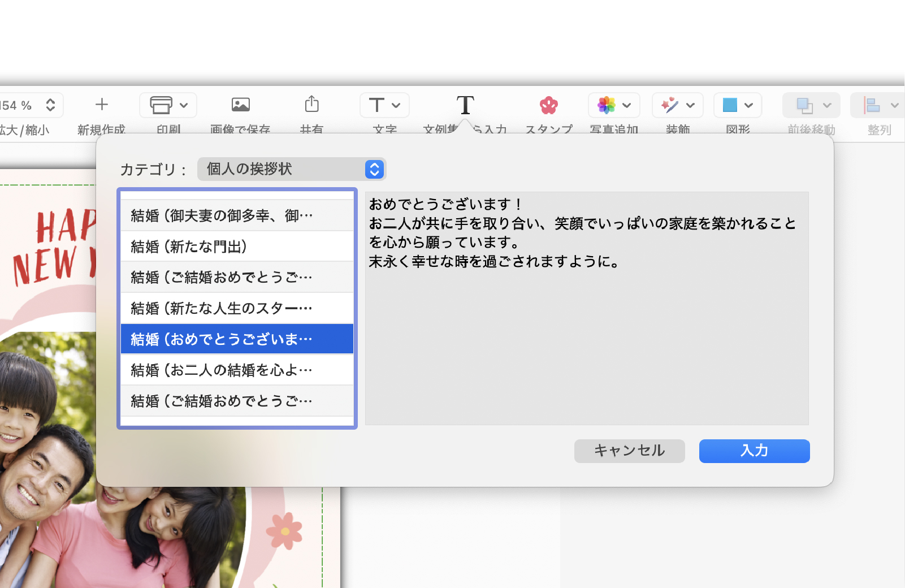
Task: Adjust the zoom percentage stepper
Action: (x=50, y=105)
